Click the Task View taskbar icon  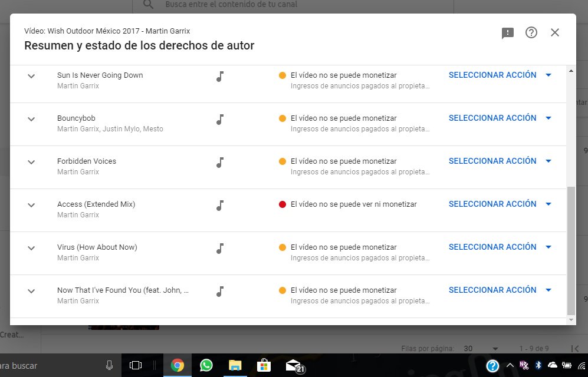click(136, 365)
